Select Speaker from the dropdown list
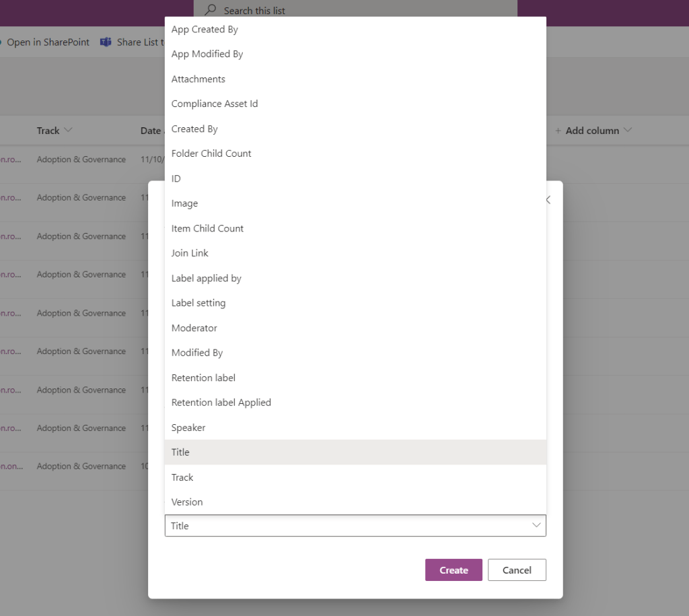The height and width of the screenshot is (616, 689). [188, 427]
